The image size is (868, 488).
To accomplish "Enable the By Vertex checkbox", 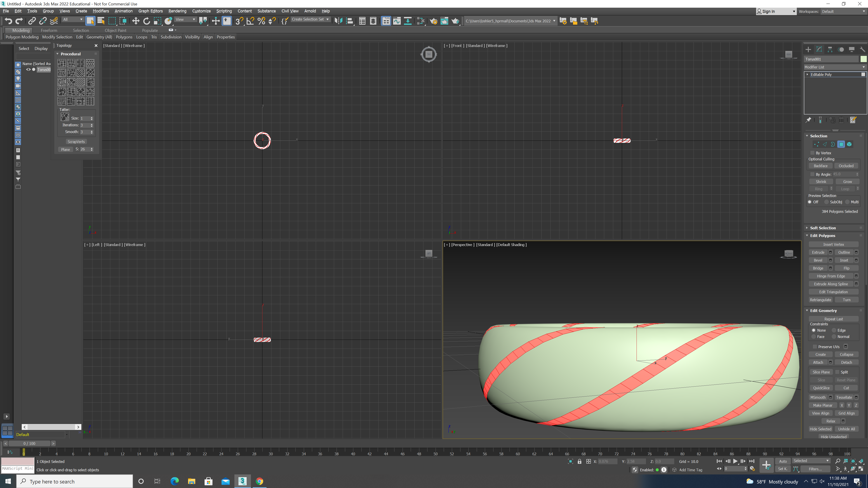I will pos(812,152).
